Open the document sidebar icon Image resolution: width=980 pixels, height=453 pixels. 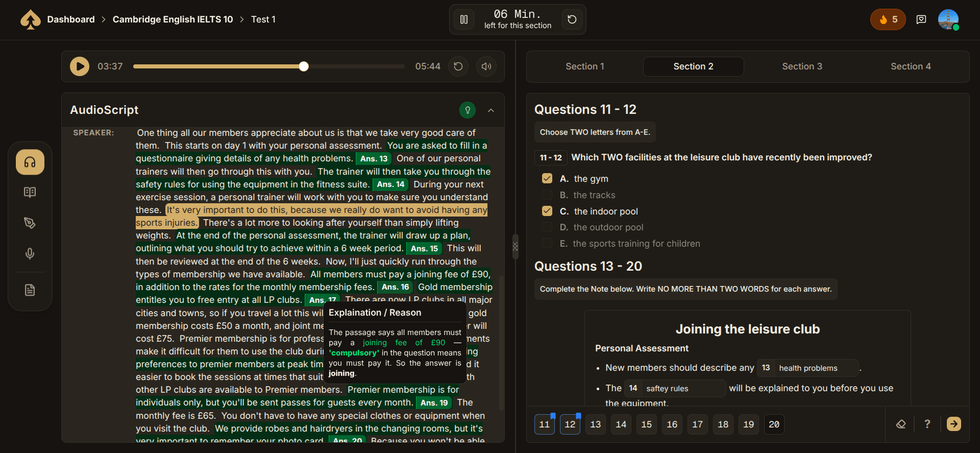click(30, 290)
